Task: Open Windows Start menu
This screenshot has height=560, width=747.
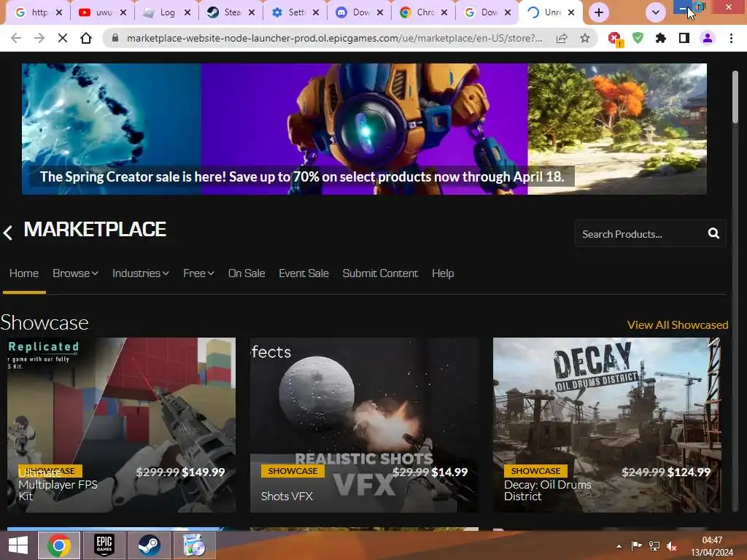Action: click(18, 545)
